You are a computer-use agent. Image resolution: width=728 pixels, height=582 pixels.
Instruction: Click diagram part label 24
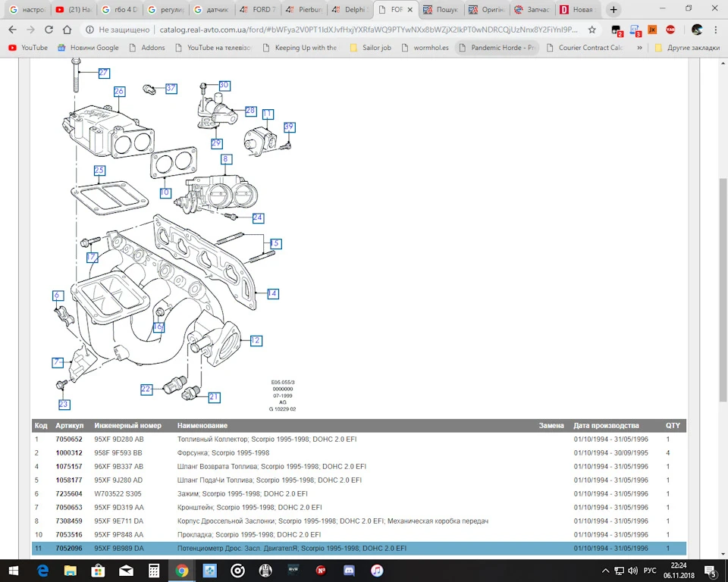[x=258, y=217]
